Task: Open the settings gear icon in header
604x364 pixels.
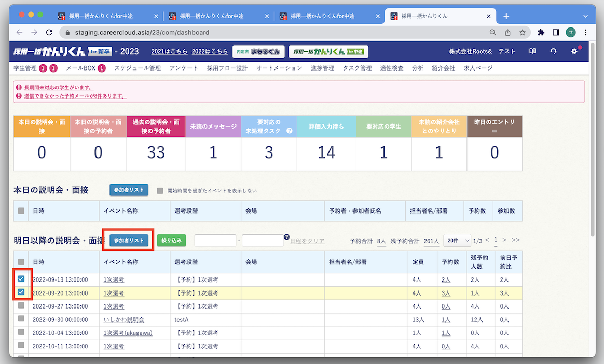Action: point(574,51)
